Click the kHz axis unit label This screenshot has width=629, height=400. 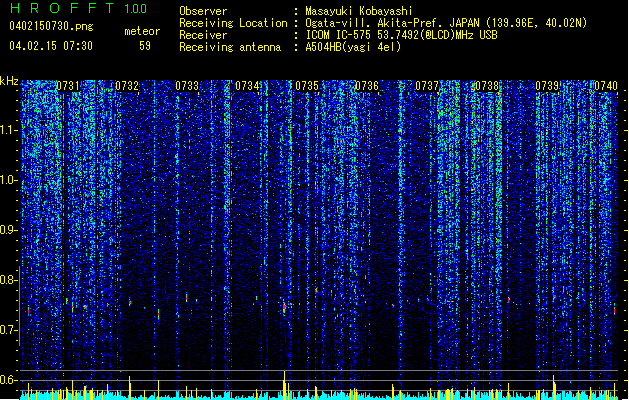tap(9, 81)
